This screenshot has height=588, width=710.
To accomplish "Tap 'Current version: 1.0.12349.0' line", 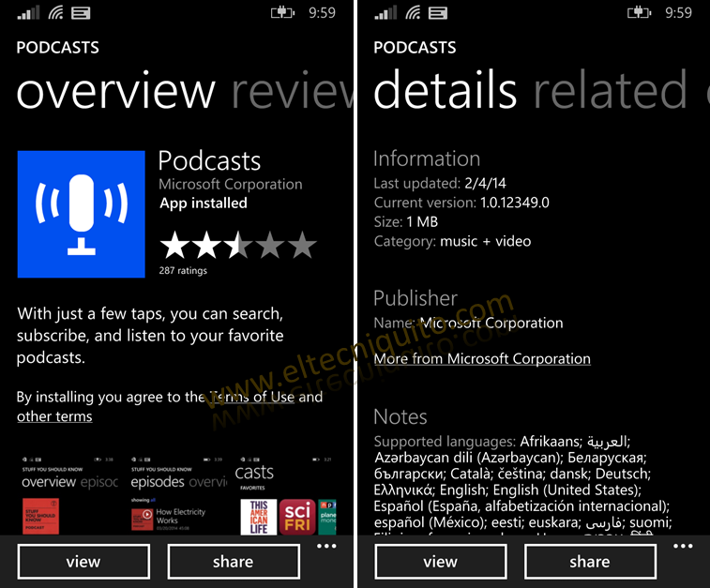I will pos(461,203).
